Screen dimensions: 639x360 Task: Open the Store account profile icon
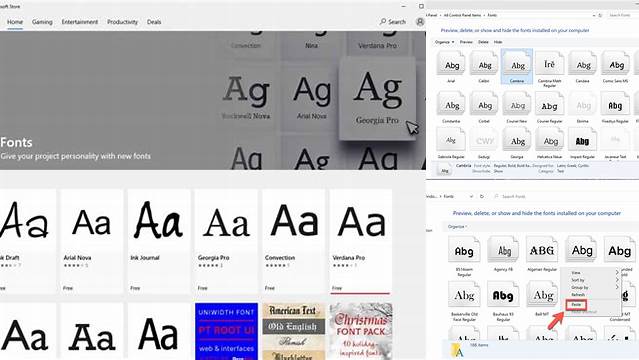click(420, 22)
